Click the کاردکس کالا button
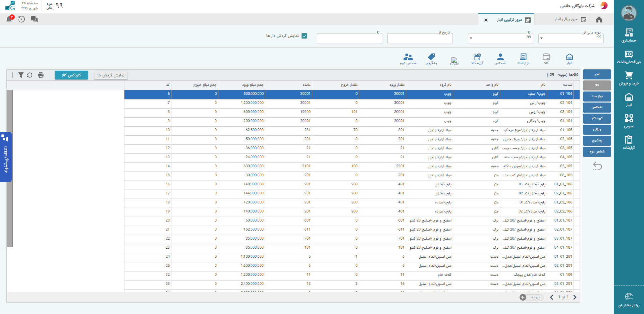 point(71,75)
